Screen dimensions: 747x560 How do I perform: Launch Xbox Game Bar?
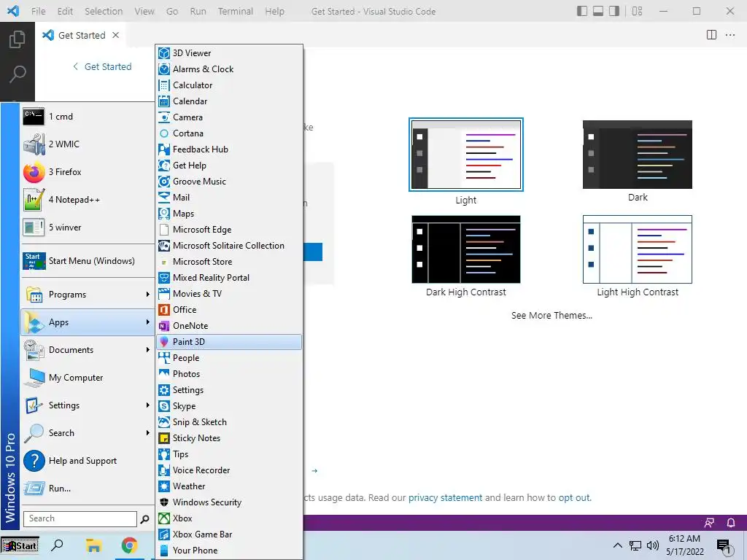pos(229,534)
